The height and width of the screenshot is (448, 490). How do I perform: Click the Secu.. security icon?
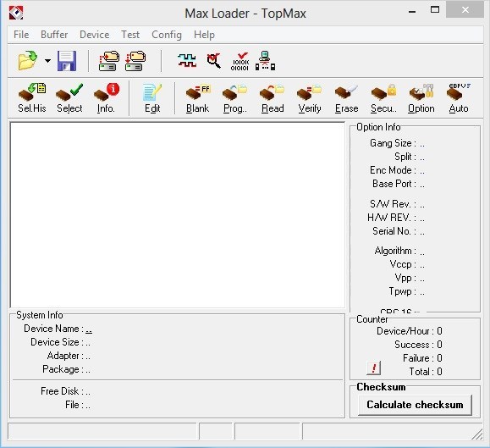383,98
